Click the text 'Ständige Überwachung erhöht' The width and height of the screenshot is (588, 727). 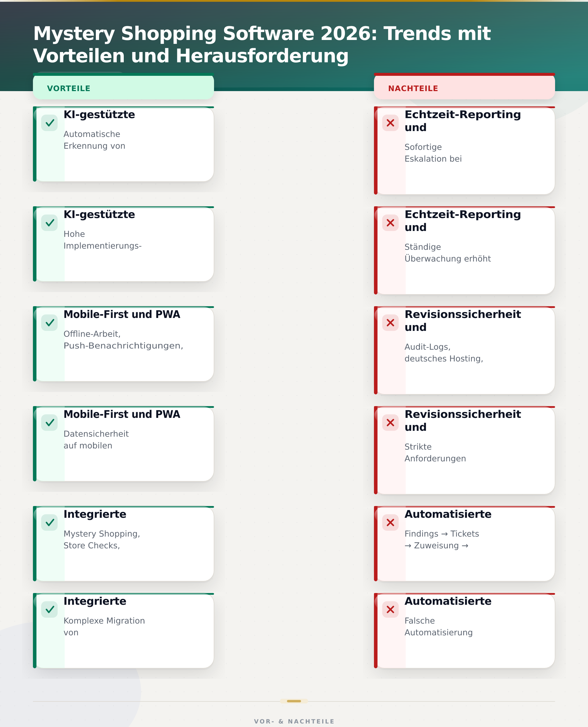click(448, 252)
